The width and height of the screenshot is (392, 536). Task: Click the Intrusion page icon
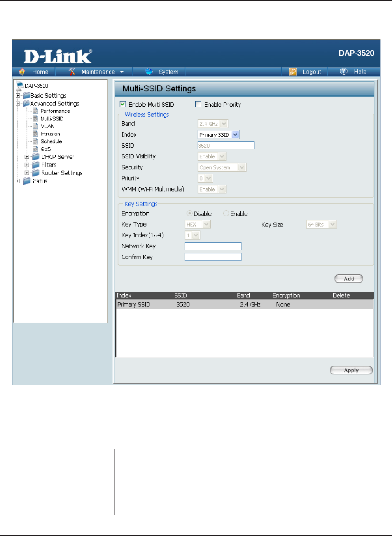coord(35,134)
